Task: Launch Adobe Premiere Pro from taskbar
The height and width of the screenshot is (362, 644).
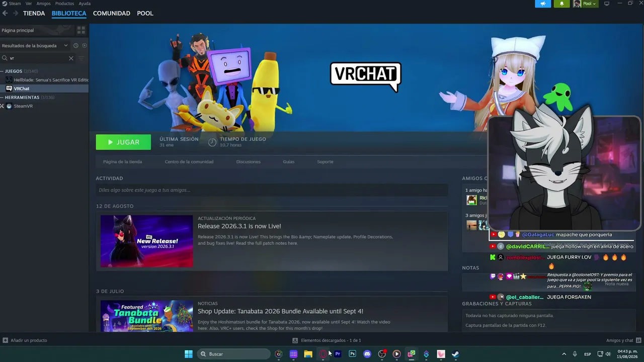Action: tap(338, 354)
